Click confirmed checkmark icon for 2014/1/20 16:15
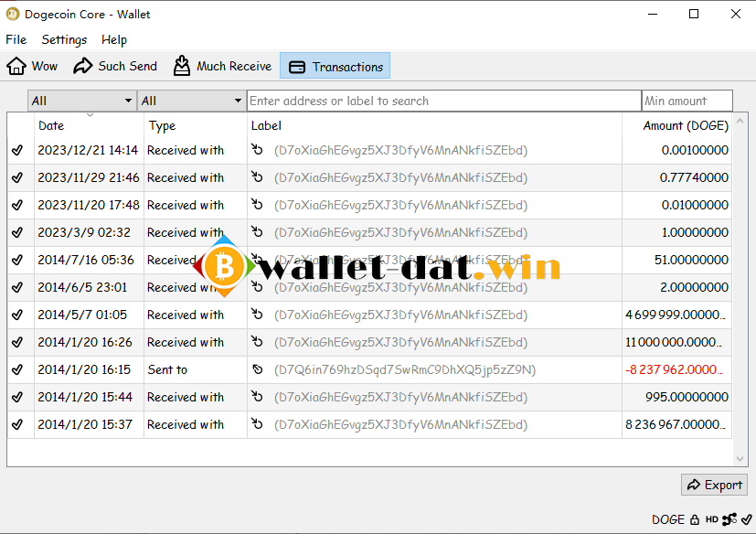 pos(17,369)
